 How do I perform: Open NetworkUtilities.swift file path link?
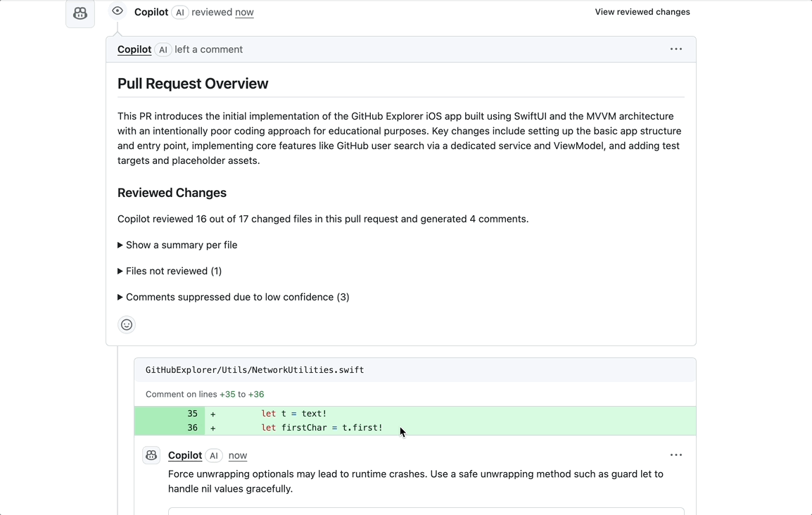coord(254,369)
